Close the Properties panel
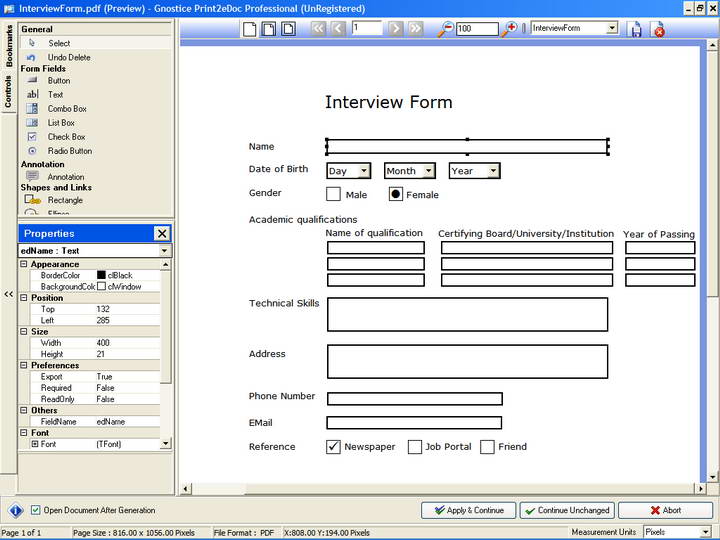720x540 pixels. point(162,233)
